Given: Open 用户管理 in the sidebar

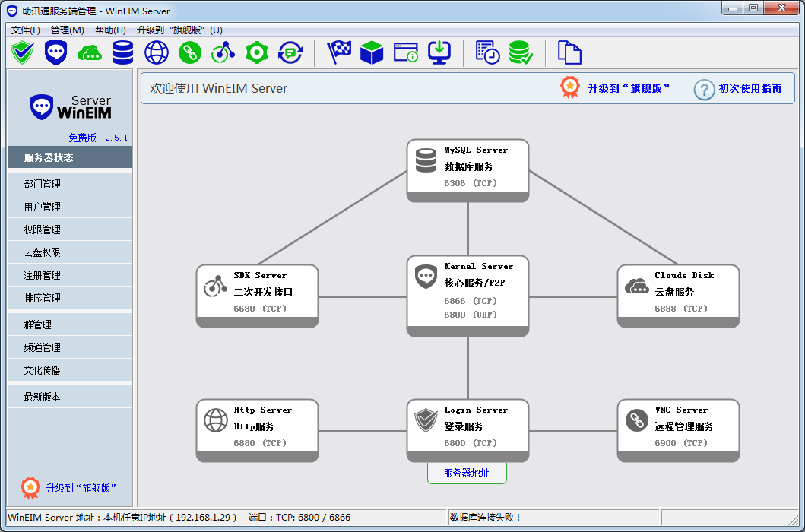Looking at the screenshot, I should [70, 207].
